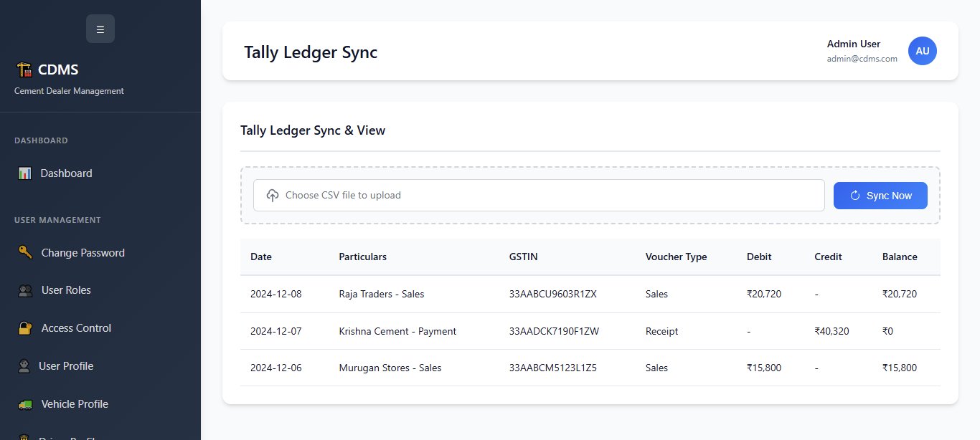Viewport: 980px width, 440px height.
Task: Click the Choose CSV file upload field
Action: [539, 195]
